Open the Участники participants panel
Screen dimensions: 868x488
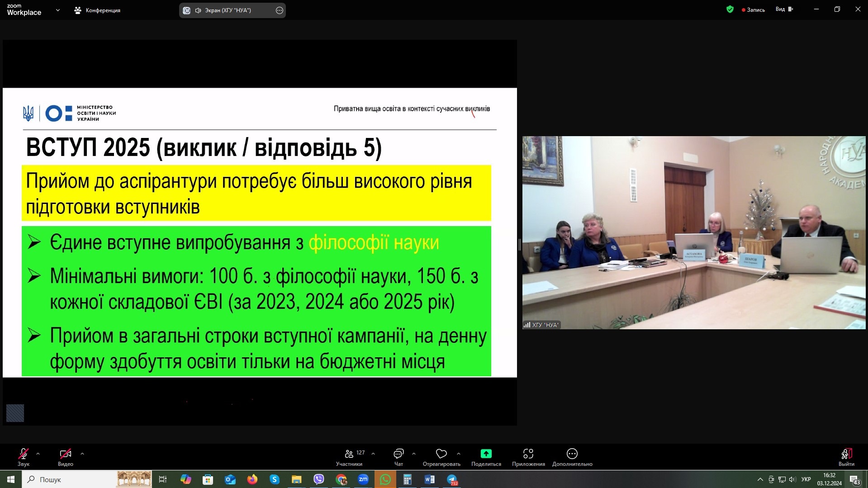[349, 457]
